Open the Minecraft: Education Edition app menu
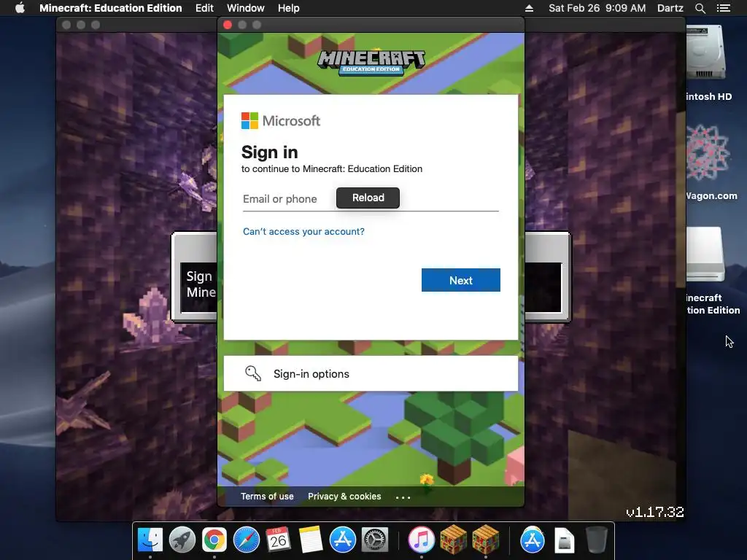The width and height of the screenshot is (747, 560). click(111, 8)
